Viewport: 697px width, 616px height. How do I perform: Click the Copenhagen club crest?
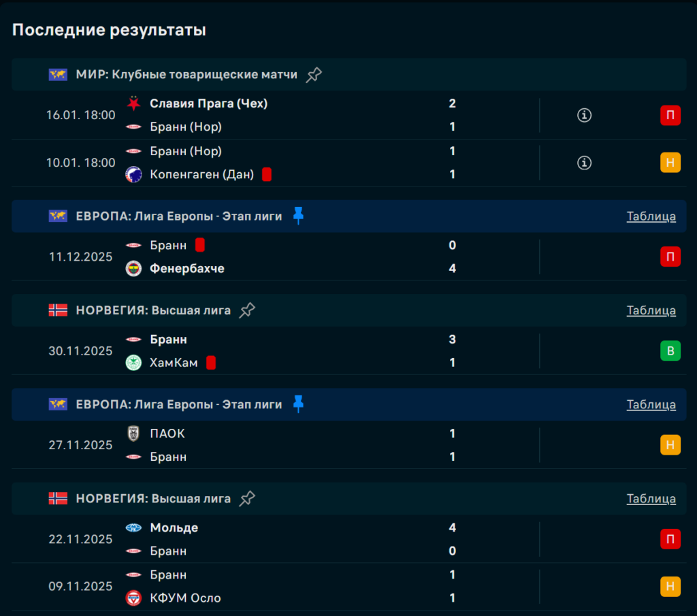tap(134, 174)
